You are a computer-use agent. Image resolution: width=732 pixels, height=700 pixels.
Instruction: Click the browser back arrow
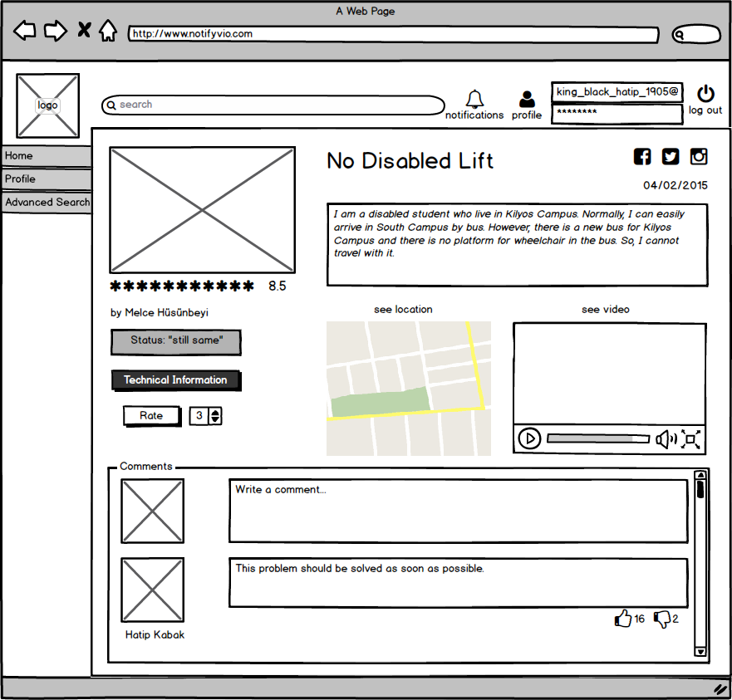tap(24, 32)
